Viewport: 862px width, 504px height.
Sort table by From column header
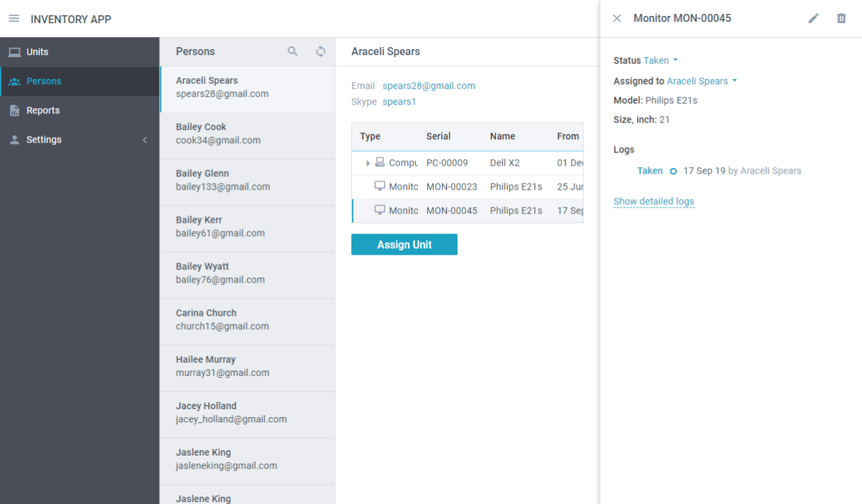click(568, 136)
